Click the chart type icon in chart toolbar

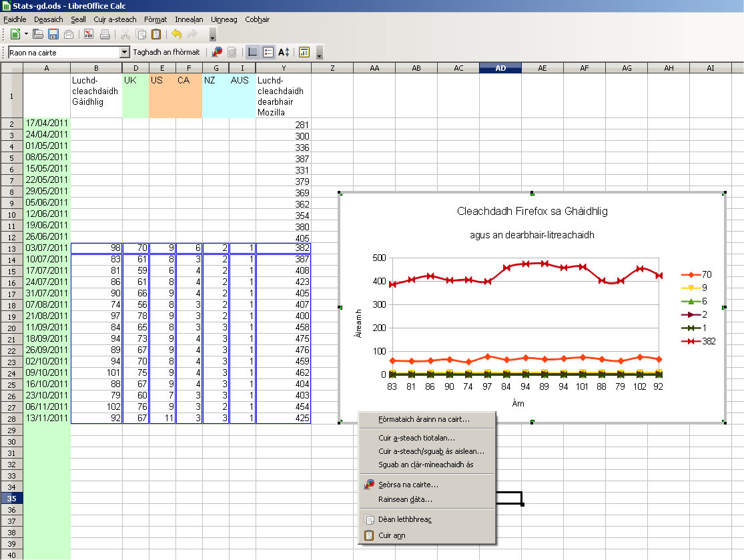[217, 52]
